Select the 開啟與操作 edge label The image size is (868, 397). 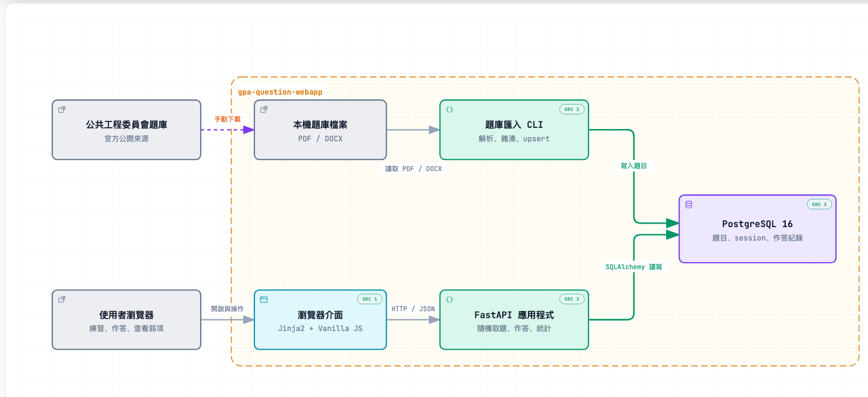pyautogui.click(x=228, y=309)
